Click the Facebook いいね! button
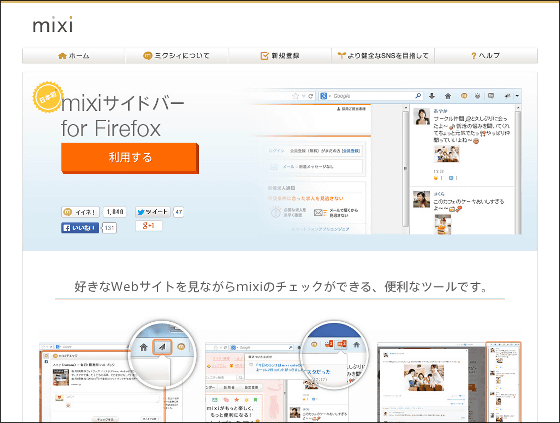The width and height of the screenshot is (560, 423). (x=80, y=228)
